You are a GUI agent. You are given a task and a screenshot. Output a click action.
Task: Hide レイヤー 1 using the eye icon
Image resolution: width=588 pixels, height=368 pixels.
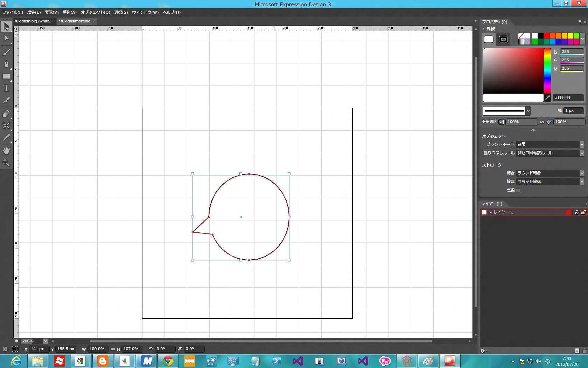click(576, 212)
